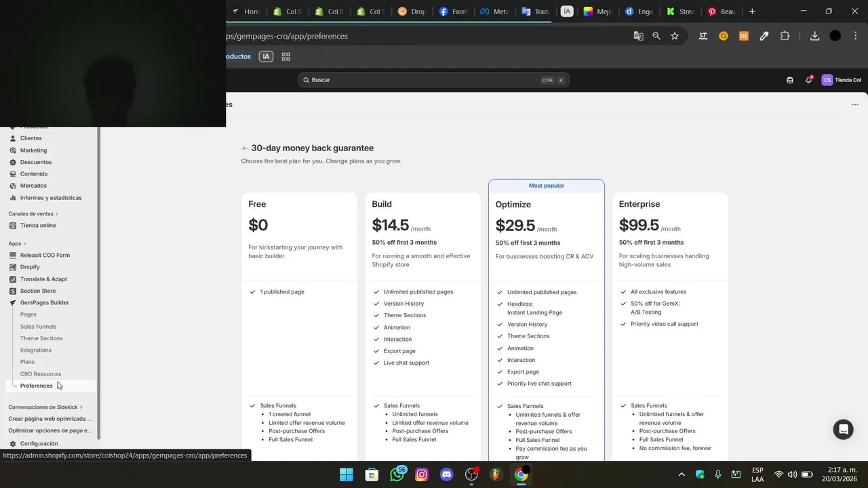Open WhatsApp from the taskbar
This screenshot has height=488, width=868.
point(397,474)
